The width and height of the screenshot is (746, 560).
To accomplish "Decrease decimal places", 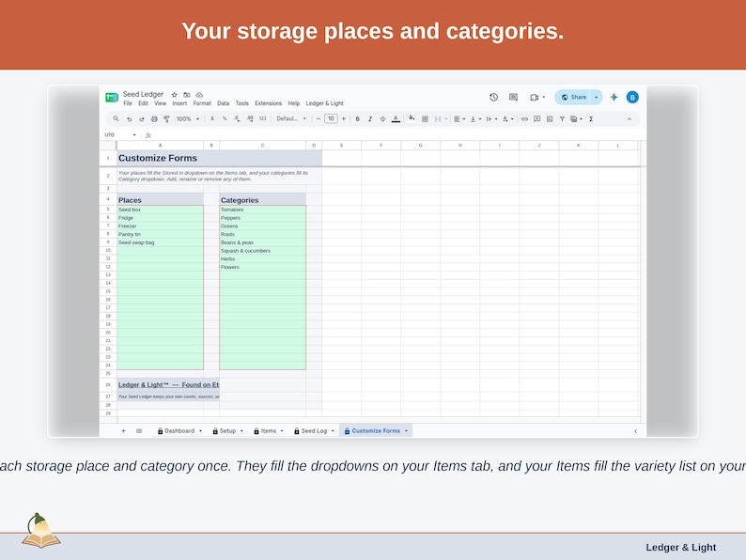I will pos(237,118).
